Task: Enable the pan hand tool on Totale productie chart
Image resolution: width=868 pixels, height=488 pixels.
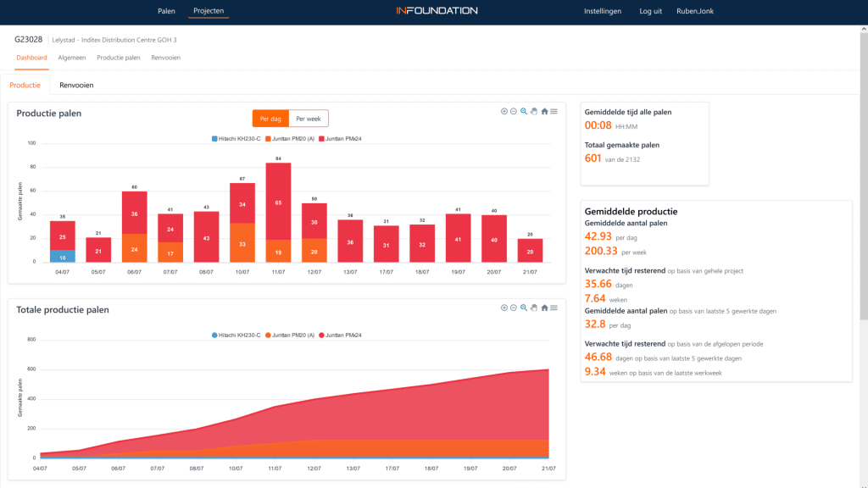Action: pos(534,308)
